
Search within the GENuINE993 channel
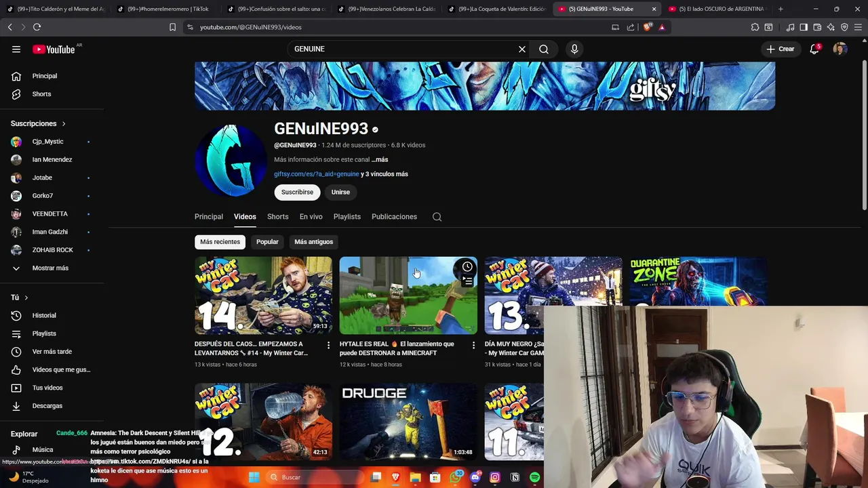point(437,217)
